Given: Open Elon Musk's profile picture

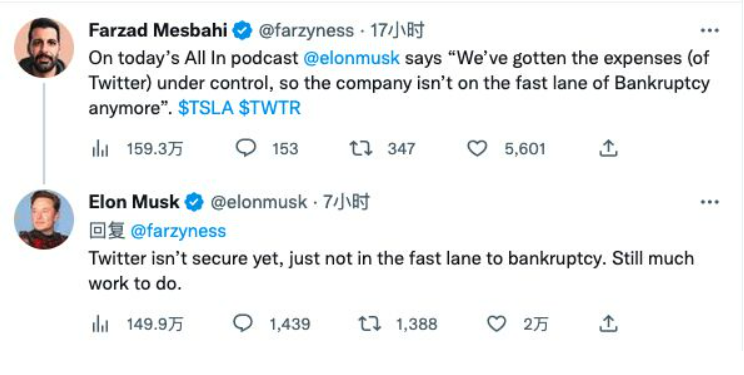Looking at the screenshot, I should pos(44,219).
